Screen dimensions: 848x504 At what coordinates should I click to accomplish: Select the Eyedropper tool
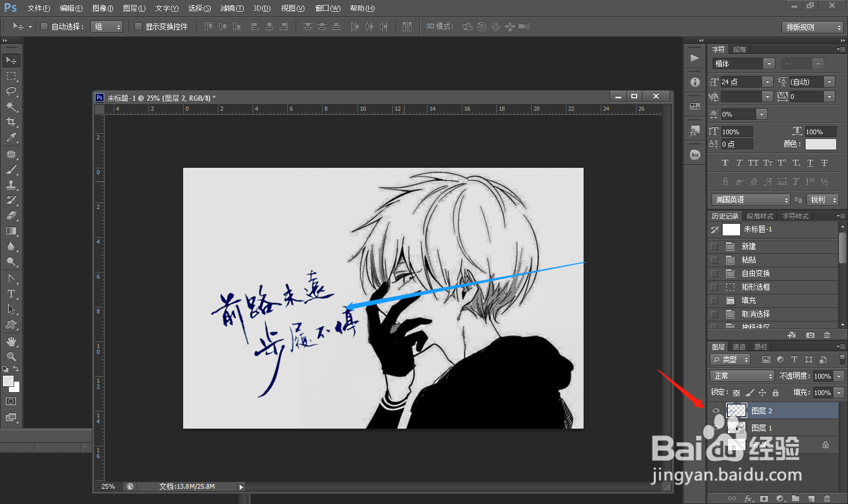pyautogui.click(x=11, y=137)
